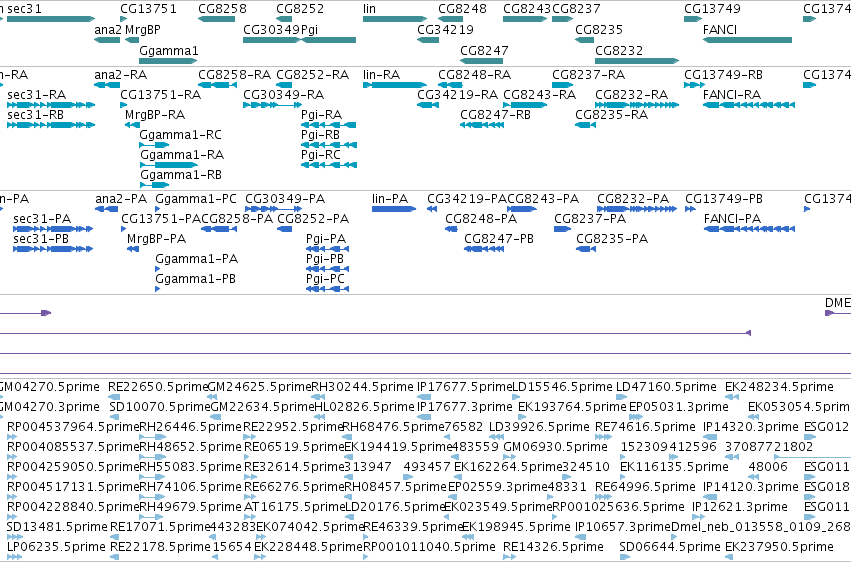Click the Pgi-RA transcript
851x562 pixels.
(329, 125)
